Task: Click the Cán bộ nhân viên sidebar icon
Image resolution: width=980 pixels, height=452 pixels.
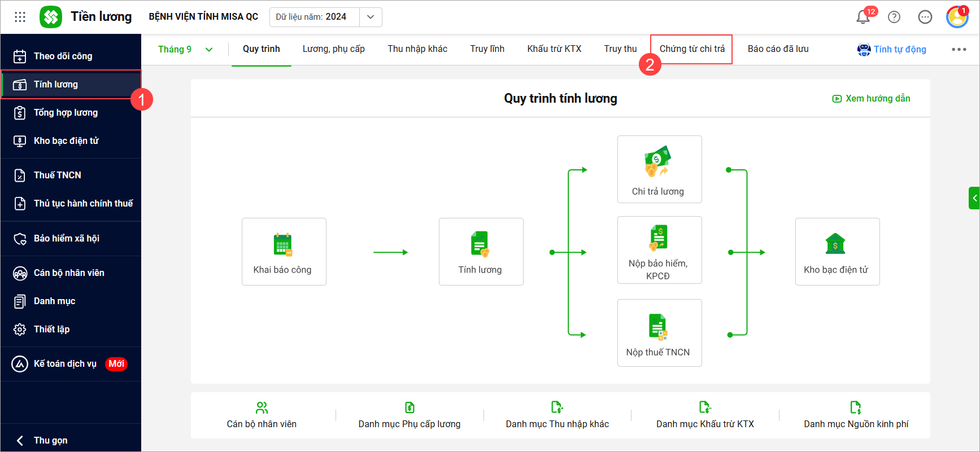Action: pyautogui.click(x=20, y=273)
